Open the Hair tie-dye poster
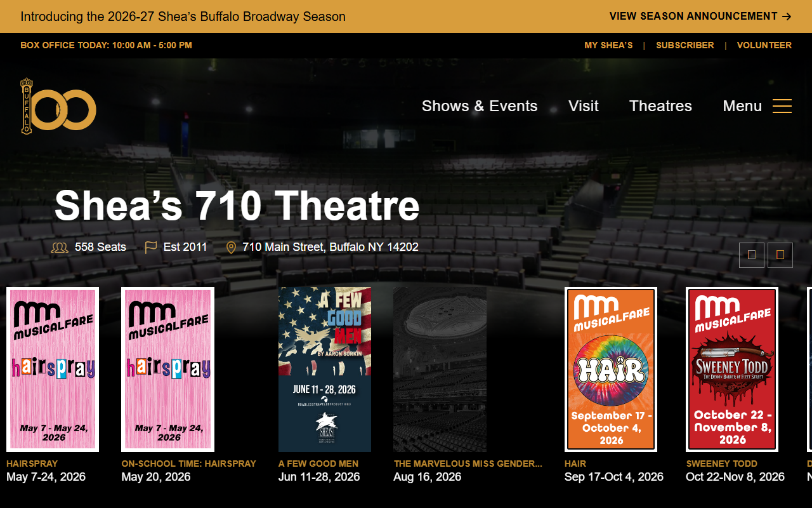 pyautogui.click(x=611, y=370)
